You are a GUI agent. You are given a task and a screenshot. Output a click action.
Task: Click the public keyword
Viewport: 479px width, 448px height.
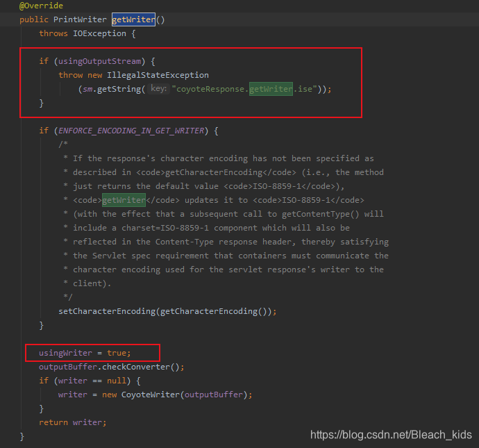[x=34, y=19]
